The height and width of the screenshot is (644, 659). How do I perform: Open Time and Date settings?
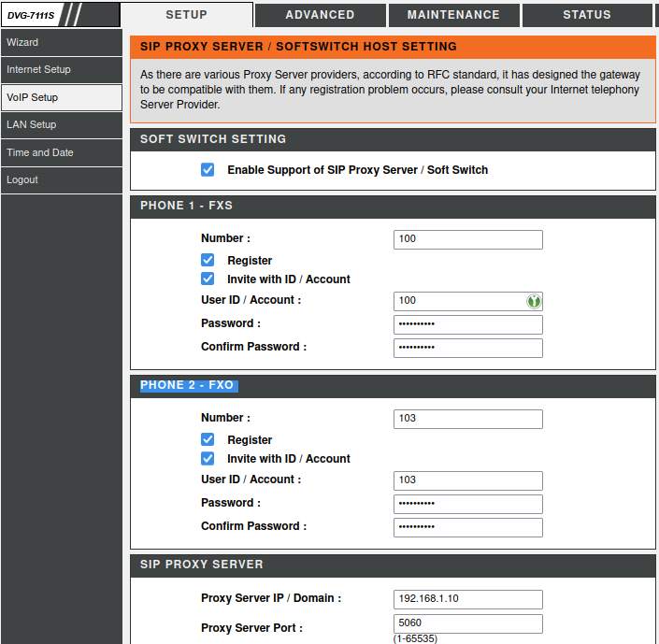(61, 152)
